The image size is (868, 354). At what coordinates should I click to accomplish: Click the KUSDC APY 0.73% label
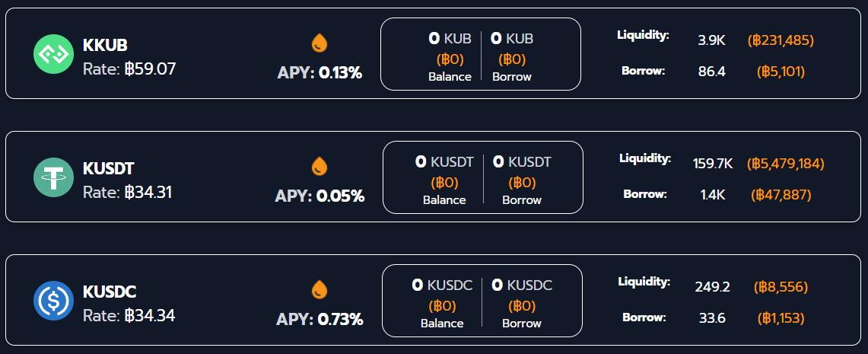(x=320, y=320)
